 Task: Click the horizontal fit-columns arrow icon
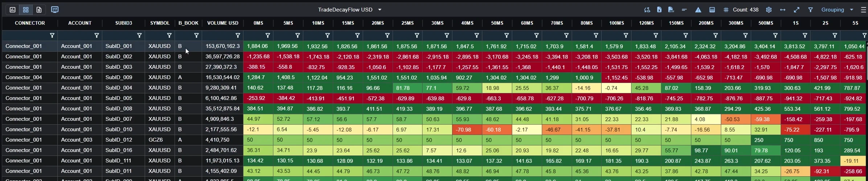click(782, 10)
